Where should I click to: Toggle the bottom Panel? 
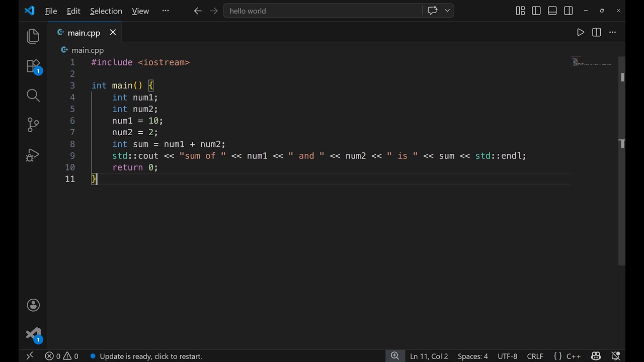pyautogui.click(x=552, y=11)
